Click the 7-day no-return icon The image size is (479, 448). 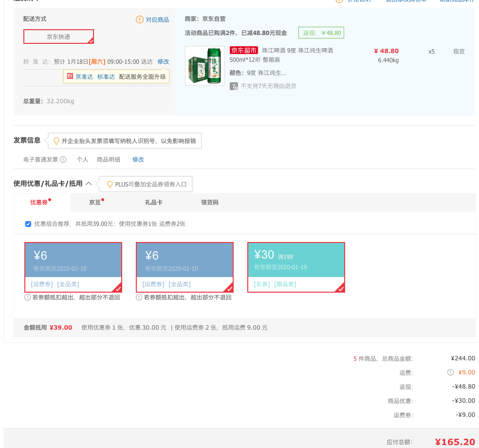coord(234,86)
